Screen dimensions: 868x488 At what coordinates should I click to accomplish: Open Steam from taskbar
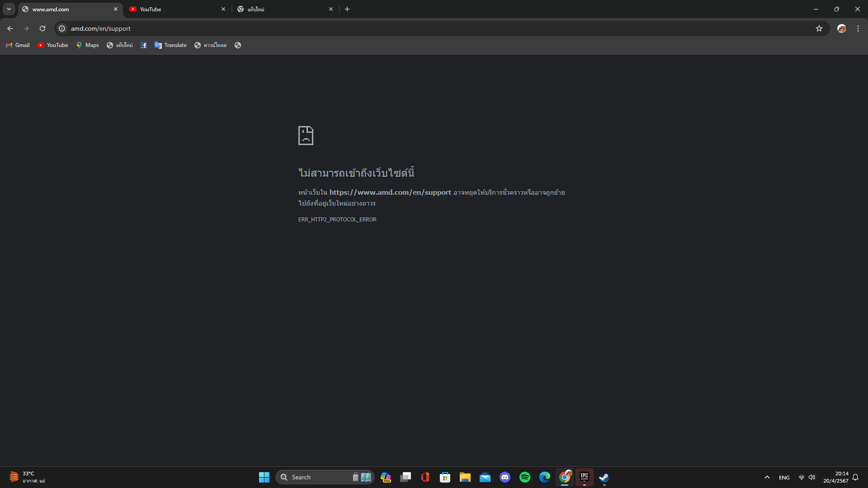click(x=604, y=477)
